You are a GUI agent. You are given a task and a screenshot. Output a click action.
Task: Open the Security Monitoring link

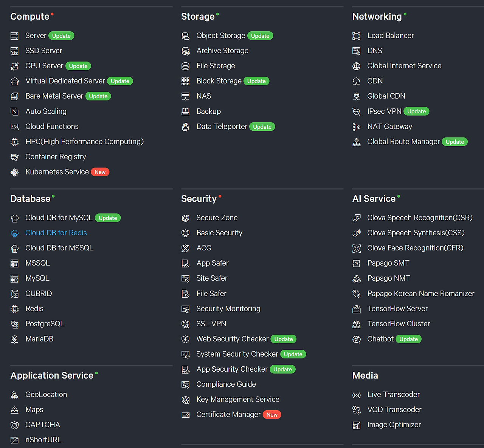pyautogui.click(x=228, y=309)
